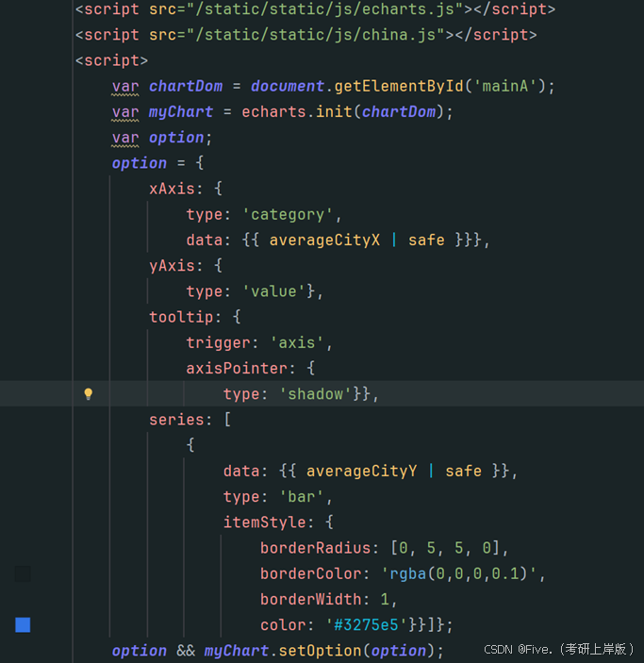The image size is (644, 663).
Task: Click the borderWidth: 1 line
Action: click(x=328, y=599)
